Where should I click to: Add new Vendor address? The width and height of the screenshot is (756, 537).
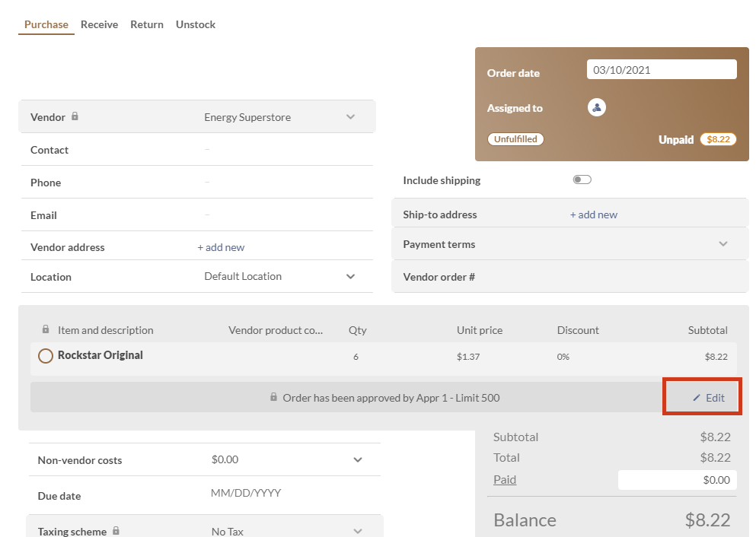(221, 247)
